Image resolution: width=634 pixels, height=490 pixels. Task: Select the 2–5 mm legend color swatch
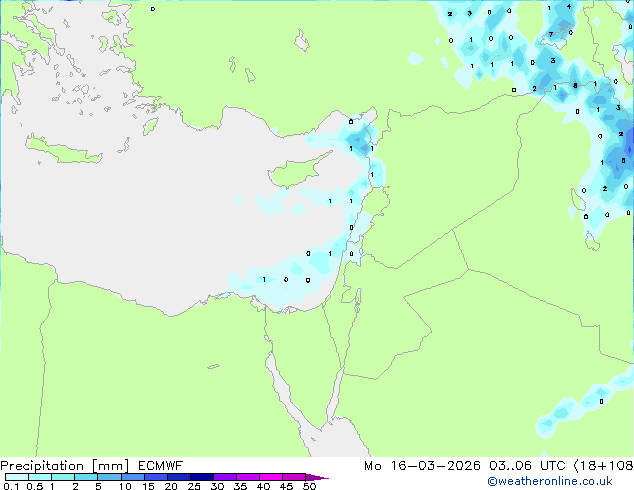(x=86, y=477)
